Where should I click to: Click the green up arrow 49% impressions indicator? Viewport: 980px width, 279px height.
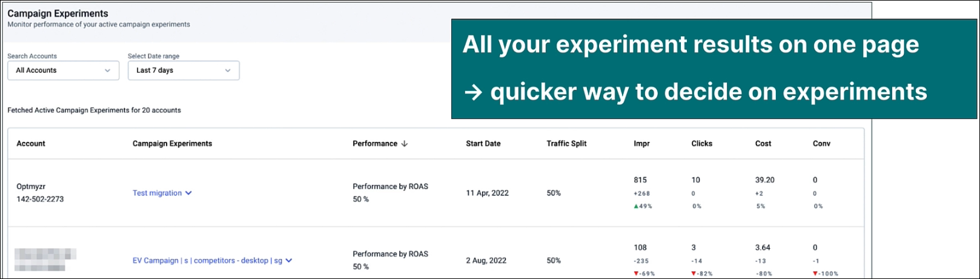[x=643, y=206]
